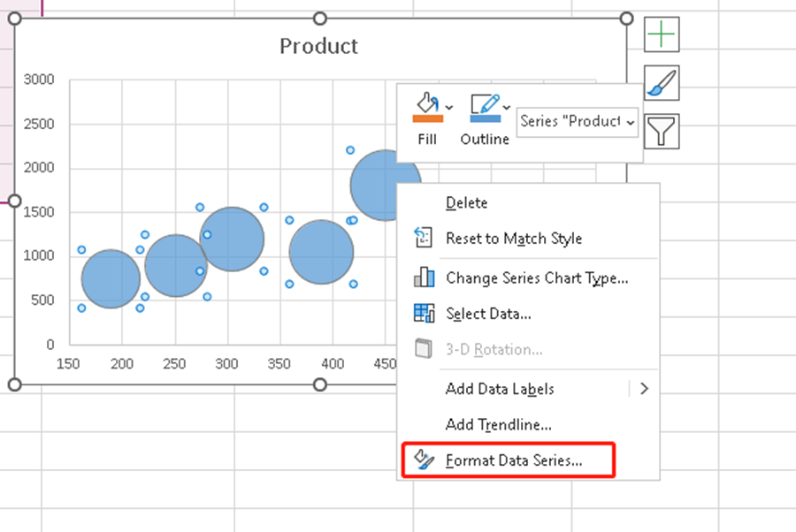Select the bubble above 400 on axis
796x532 pixels.
(x=321, y=252)
